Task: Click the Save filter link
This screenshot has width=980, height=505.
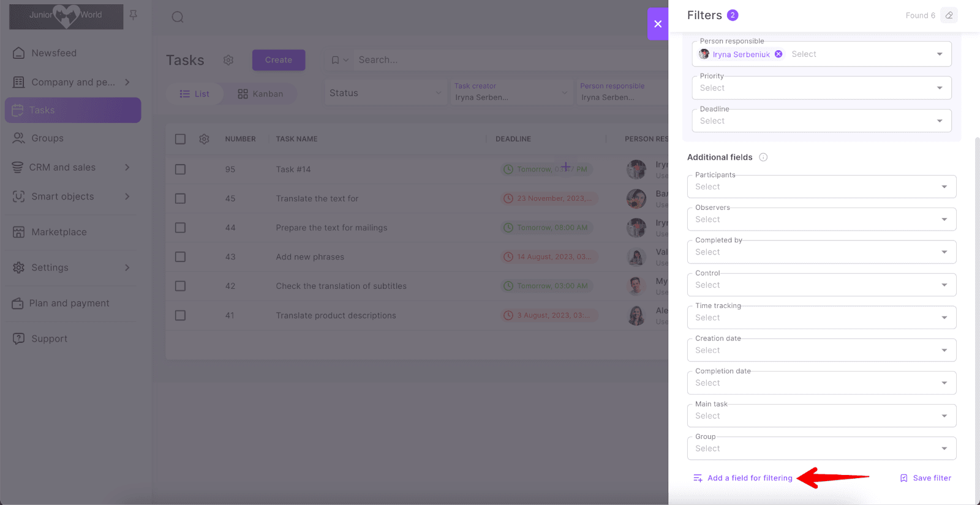Action: pyautogui.click(x=932, y=478)
